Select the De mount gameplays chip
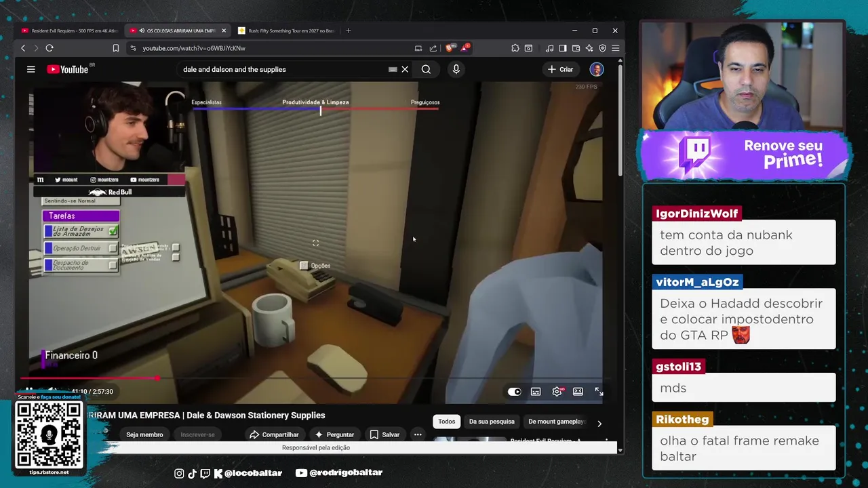This screenshot has height=488, width=868. (556, 422)
